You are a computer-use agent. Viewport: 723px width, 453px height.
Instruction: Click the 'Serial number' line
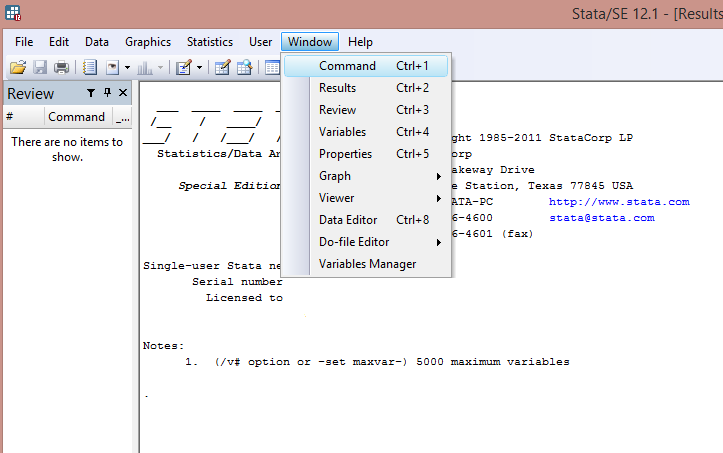[237, 282]
